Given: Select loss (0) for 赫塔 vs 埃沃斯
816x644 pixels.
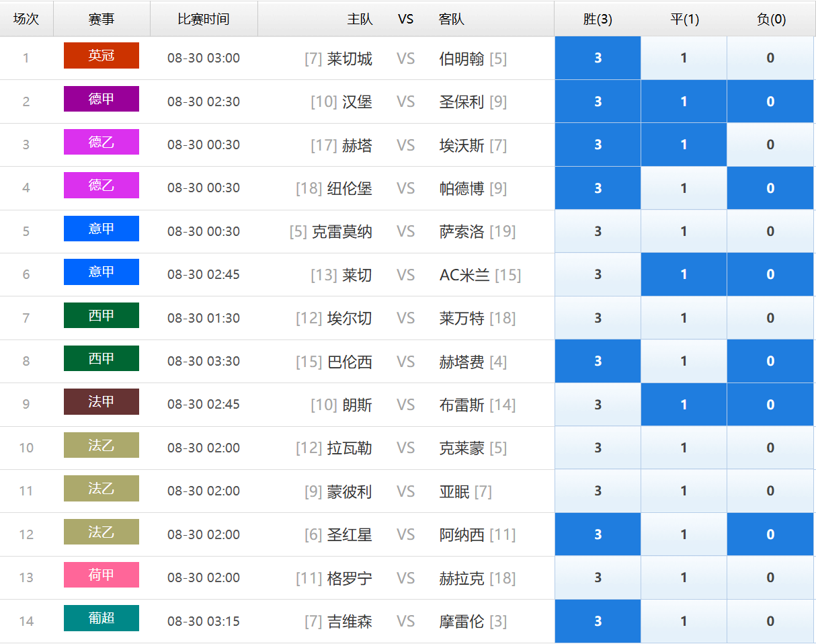Looking at the screenshot, I should click(770, 145).
